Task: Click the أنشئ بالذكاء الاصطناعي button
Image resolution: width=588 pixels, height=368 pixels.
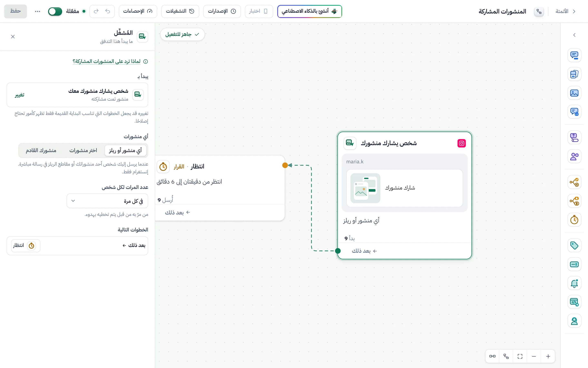Action: coord(310,11)
